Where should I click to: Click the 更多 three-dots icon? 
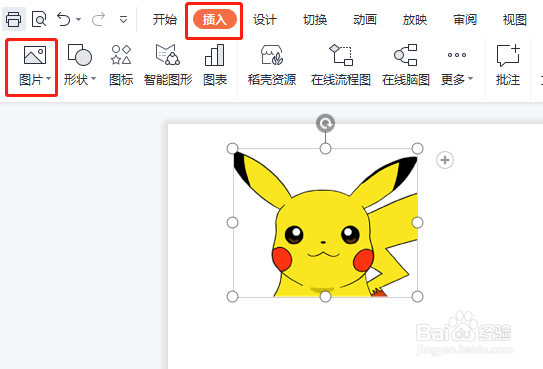point(456,55)
